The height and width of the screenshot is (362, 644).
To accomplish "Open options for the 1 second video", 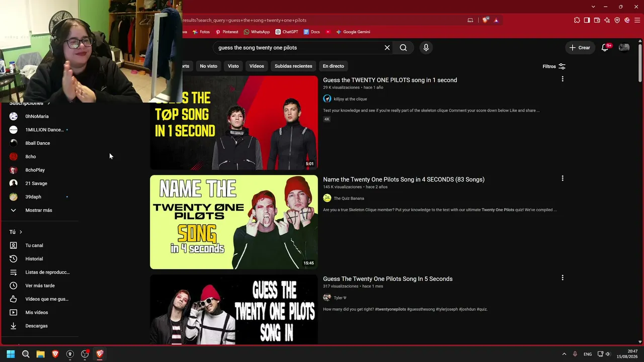I will (x=562, y=79).
